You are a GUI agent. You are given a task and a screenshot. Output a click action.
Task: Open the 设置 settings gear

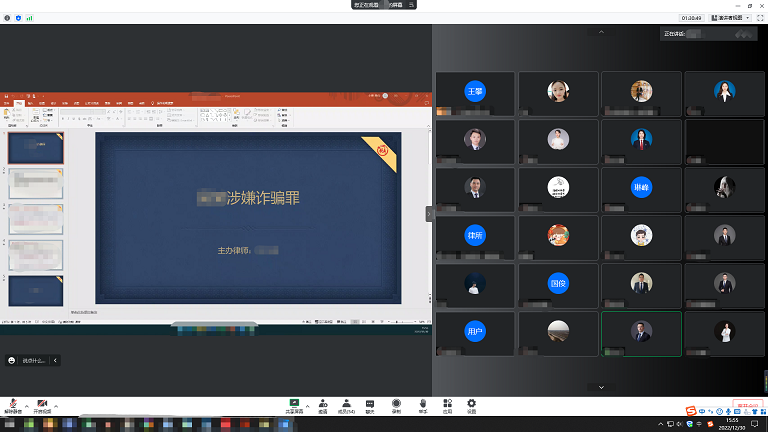(x=472, y=403)
